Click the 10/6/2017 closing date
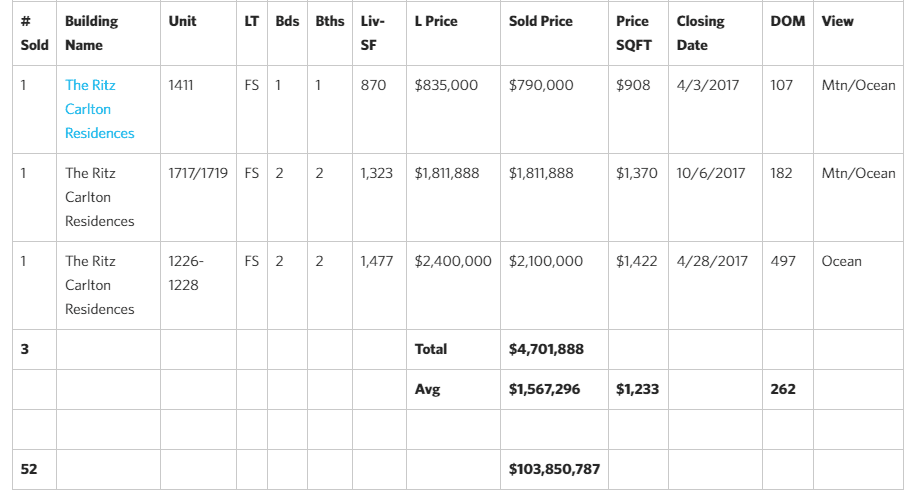This screenshot has width=920, height=490. pos(711,173)
